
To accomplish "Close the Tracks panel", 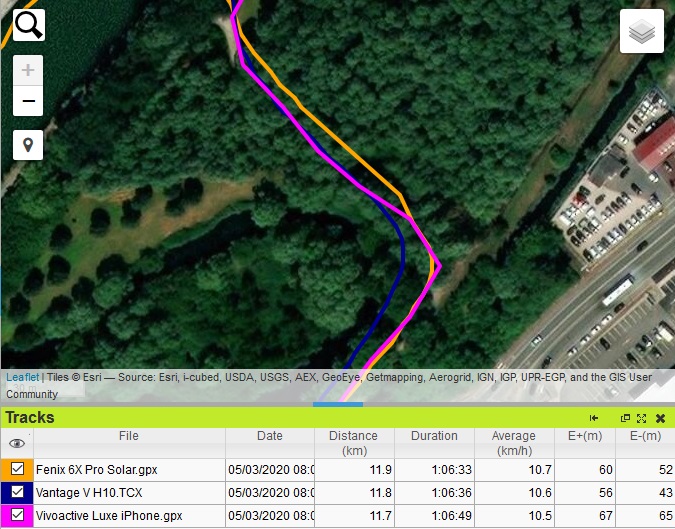I will point(660,418).
